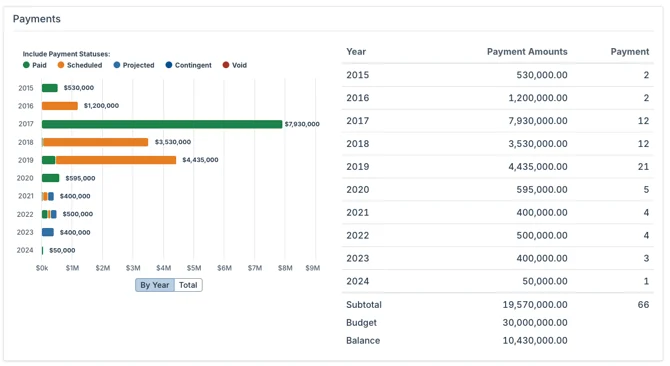This screenshot has height=366, width=670.
Task: Select the blue 2023 projected bar
Action: coord(48,232)
